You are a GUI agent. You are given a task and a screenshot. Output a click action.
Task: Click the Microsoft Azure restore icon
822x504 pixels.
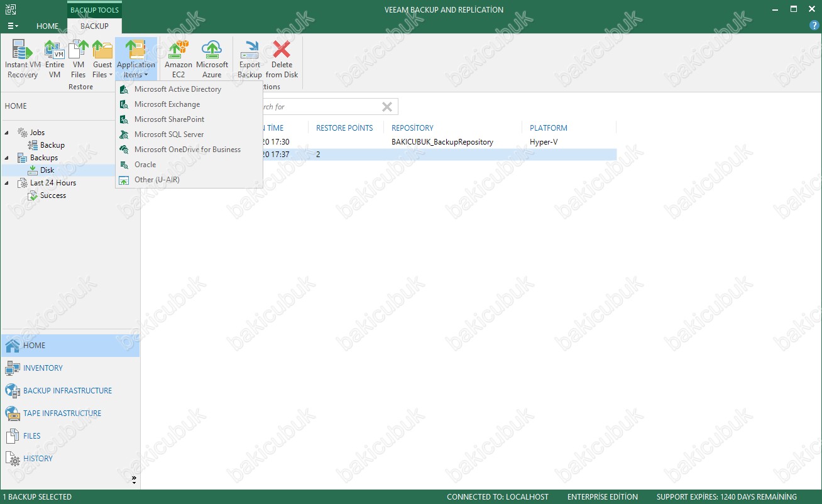[x=212, y=59]
